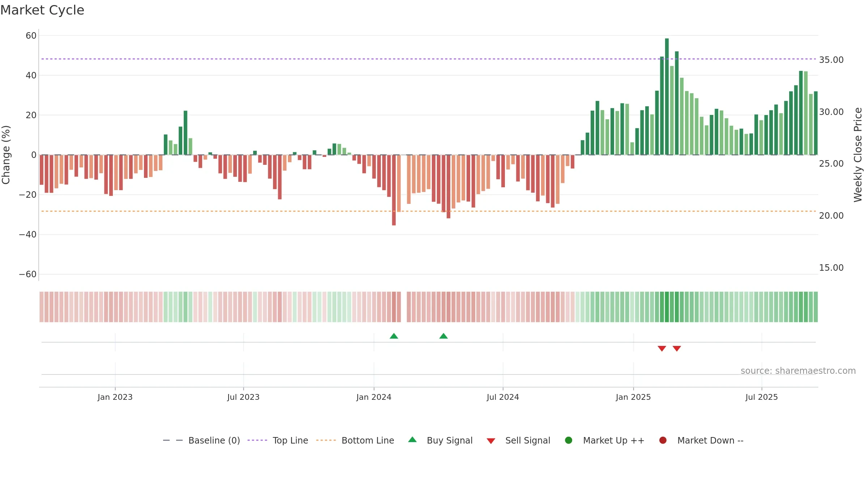
Task: Click the green Market Up circle in legend
Action: pyautogui.click(x=569, y=440)
